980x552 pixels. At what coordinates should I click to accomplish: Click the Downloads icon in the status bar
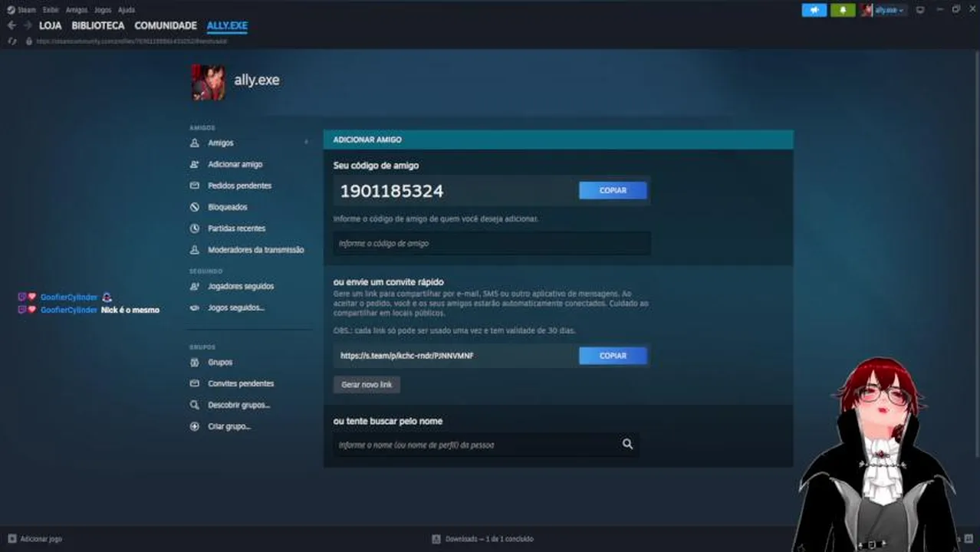click(x=436, y=539)
